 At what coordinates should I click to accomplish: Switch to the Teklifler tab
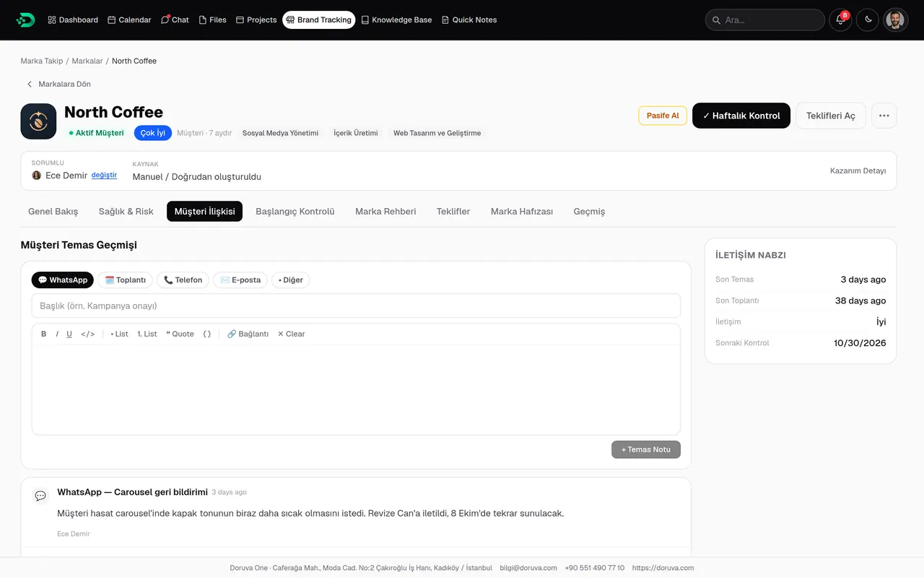453,211
